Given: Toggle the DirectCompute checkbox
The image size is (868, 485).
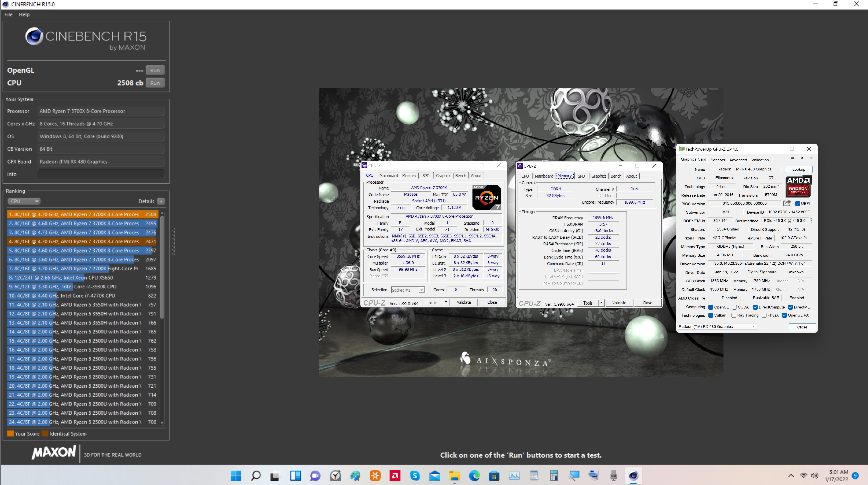Looking at the screenshot, I should tap(755, 307).
